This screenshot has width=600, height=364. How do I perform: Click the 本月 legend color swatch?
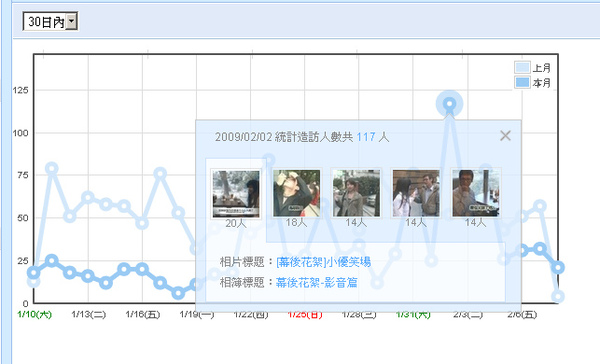pyautogui.click(x=522, y=82)
